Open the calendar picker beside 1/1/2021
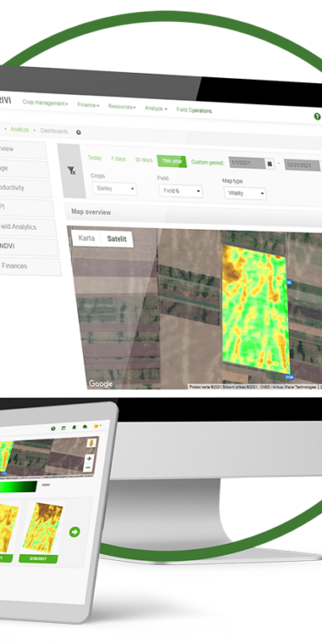The height and width of the screenshot is (644, 322). (270, 164)
